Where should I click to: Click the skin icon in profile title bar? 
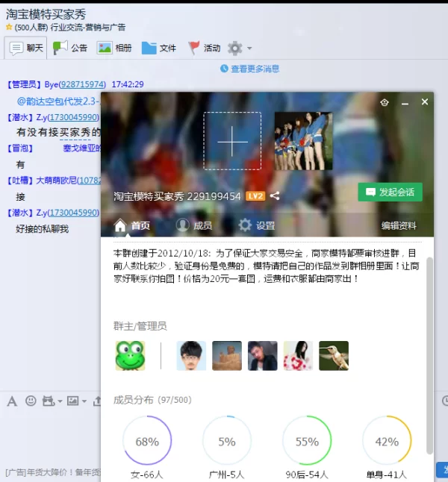385,102
